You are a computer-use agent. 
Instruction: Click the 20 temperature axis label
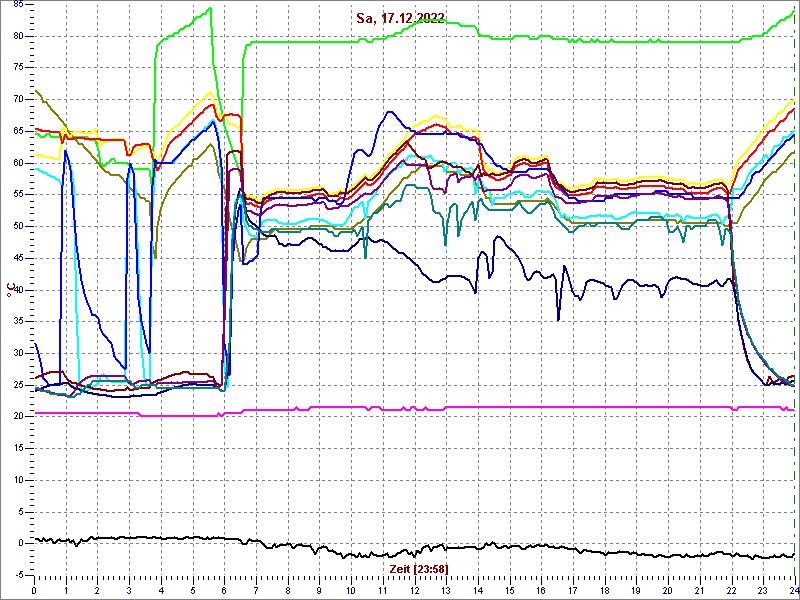19,416
